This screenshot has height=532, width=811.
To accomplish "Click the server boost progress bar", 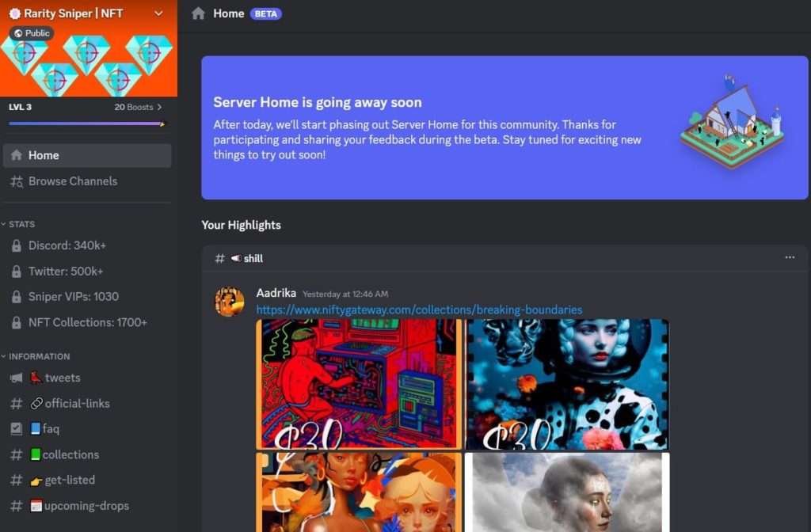I will 87,123.
